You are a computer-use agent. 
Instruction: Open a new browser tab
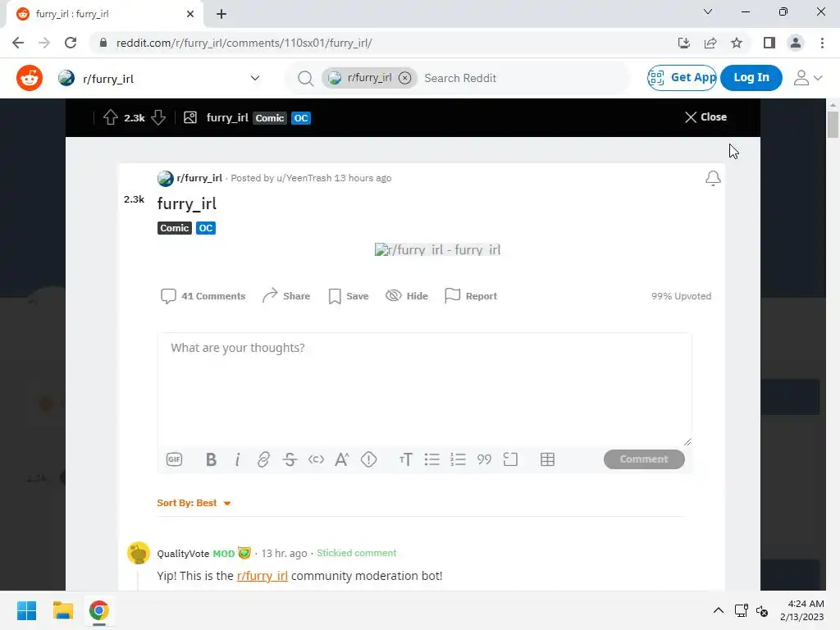[x=221, y=14]
